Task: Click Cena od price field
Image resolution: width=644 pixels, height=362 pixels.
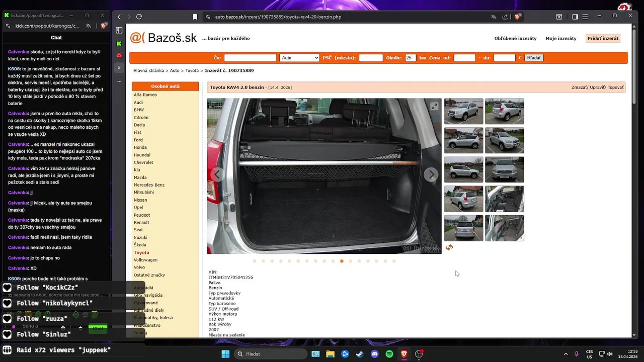Action: (464, 58)
